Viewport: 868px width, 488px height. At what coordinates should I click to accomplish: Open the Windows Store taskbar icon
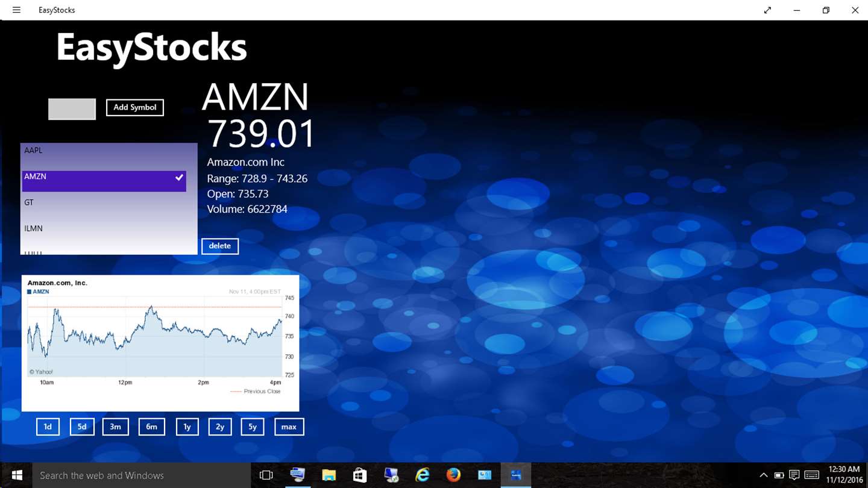click(360, 475)
